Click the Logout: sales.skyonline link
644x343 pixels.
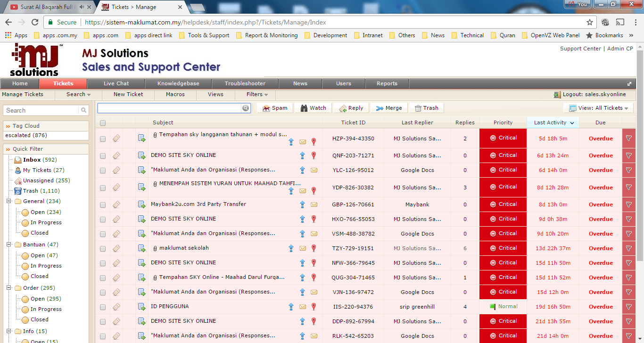pyautogui.click(x=590, y=94)
